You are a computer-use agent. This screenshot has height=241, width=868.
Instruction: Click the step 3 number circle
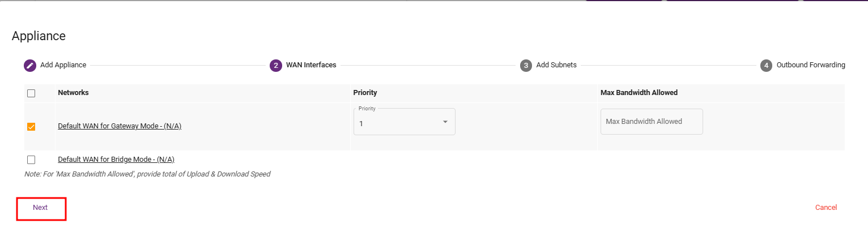pyautogui.click(x=526, y=65)
